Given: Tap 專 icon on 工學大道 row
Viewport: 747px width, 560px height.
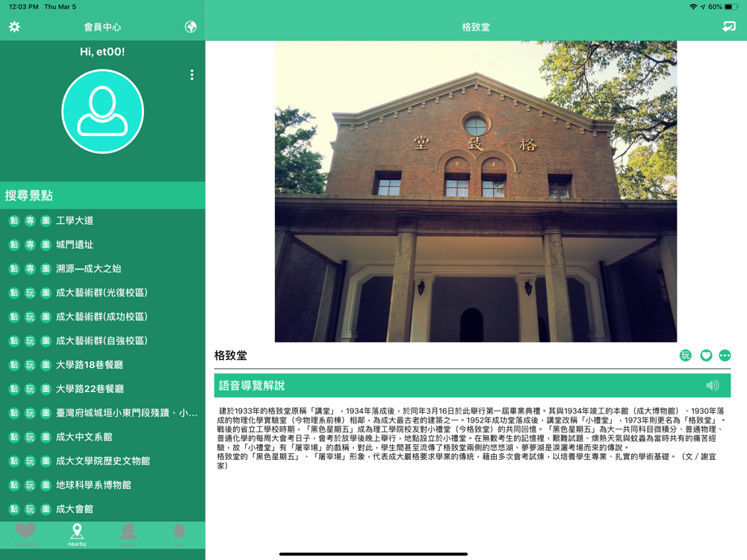Looking at the screenshot, I should [x=30, y=220].
